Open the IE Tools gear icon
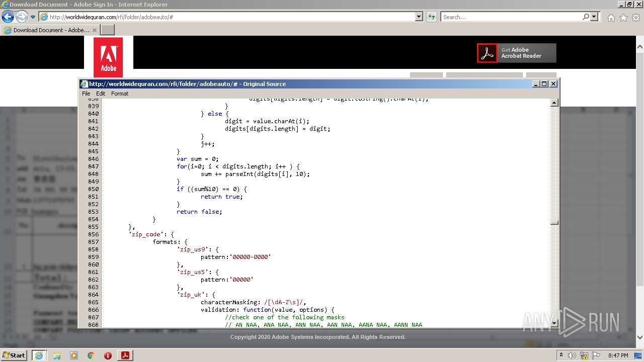644x362 pixels. coord(636,18)
